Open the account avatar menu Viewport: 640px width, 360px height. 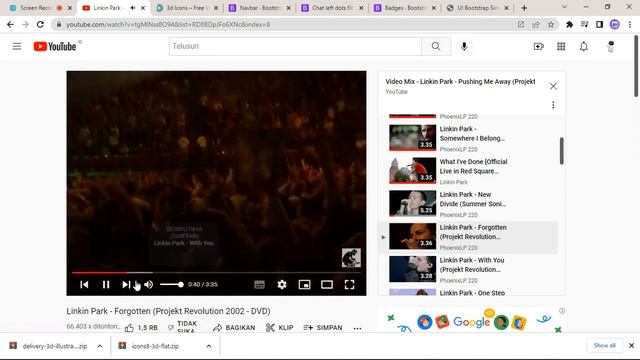tap(610, 47)
